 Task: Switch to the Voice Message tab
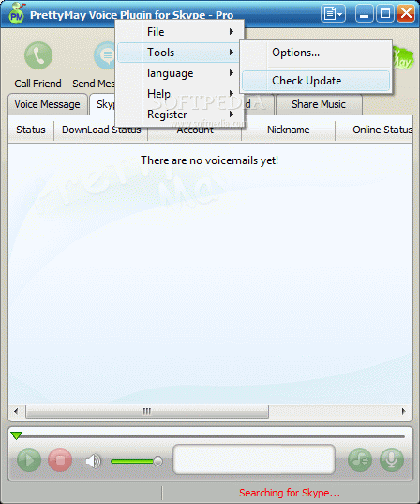48,104
